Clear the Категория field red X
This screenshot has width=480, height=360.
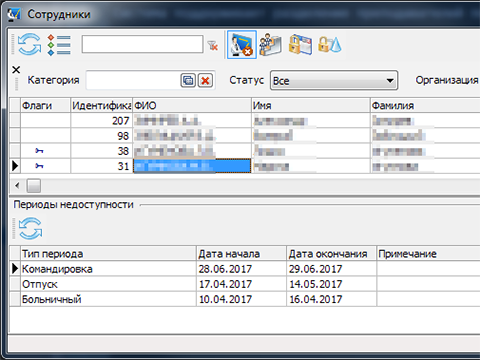(x=205, y=80)
